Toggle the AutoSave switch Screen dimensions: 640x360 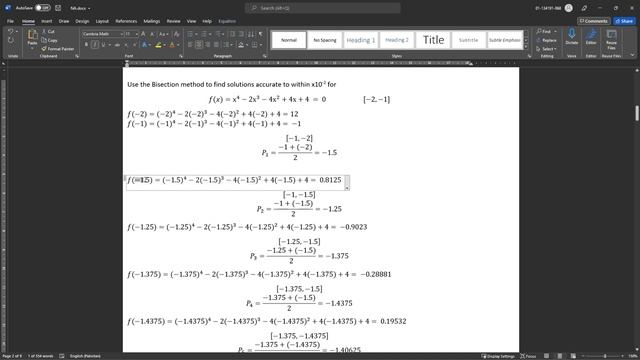(x=42, y=8)
